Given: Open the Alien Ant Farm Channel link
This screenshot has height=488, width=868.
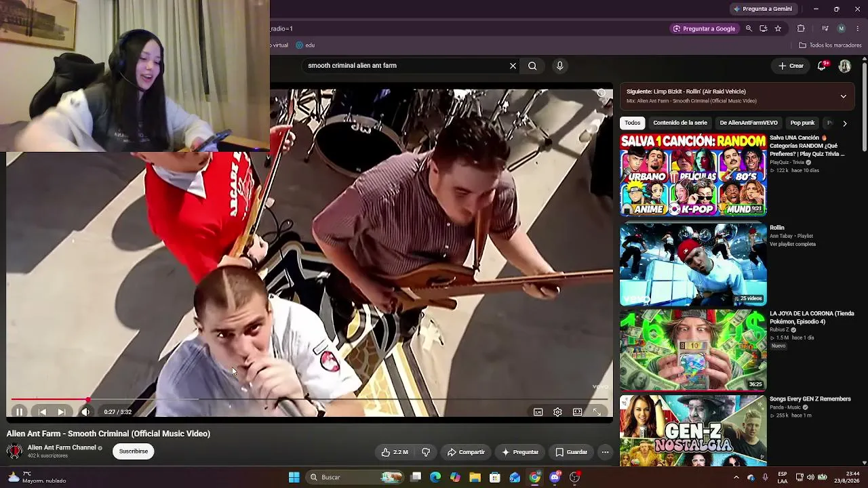Looking at the screenshot, I should (62, 447).
